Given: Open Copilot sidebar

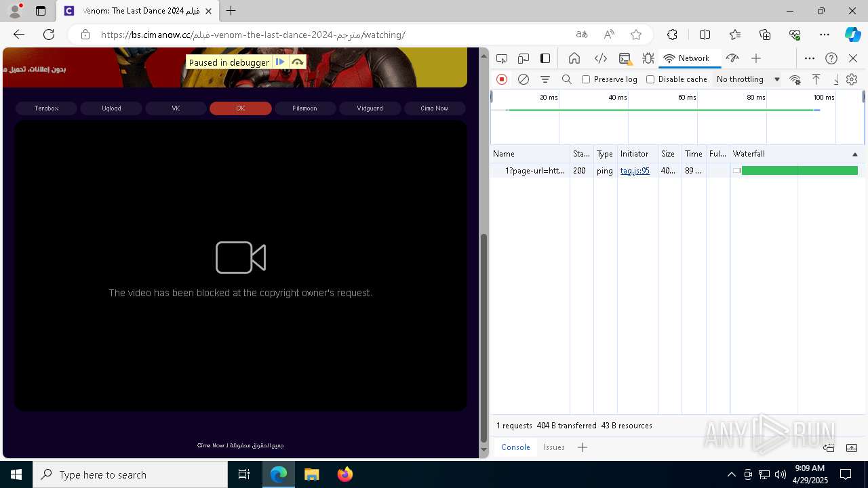Looking at the screenshot, I should [852, 35].
